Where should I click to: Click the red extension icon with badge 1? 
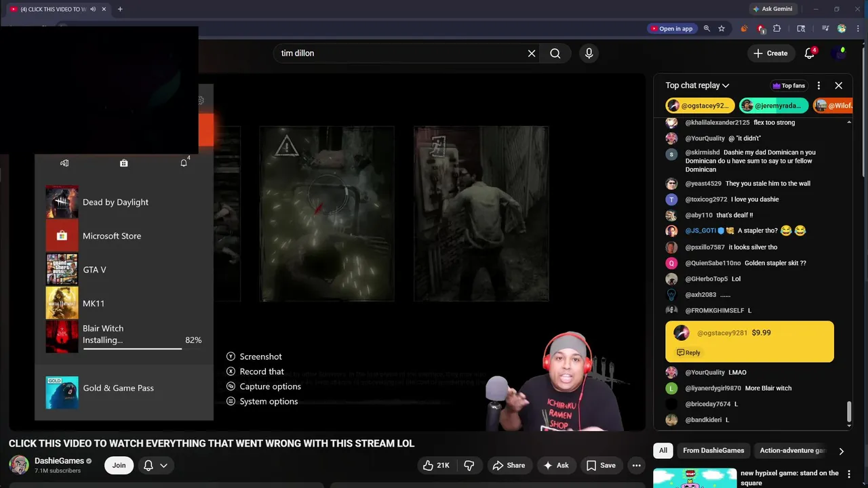tap(760, 28)
